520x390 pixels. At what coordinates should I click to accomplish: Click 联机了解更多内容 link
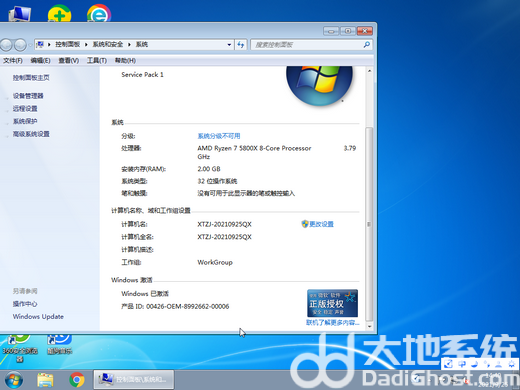333,323
